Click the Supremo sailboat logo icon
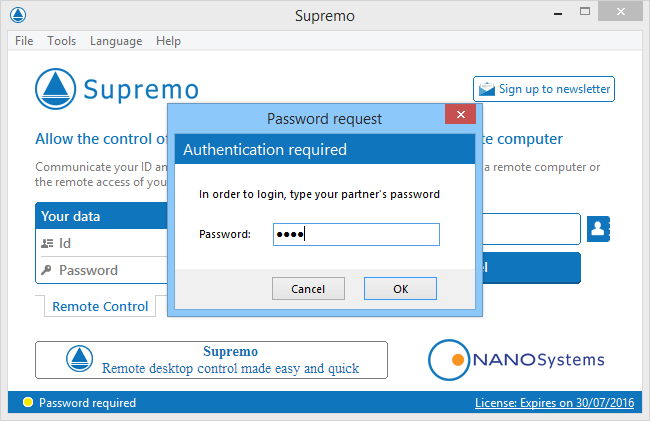The height and width of the screenshot is (421, 650). pos(56,89)
